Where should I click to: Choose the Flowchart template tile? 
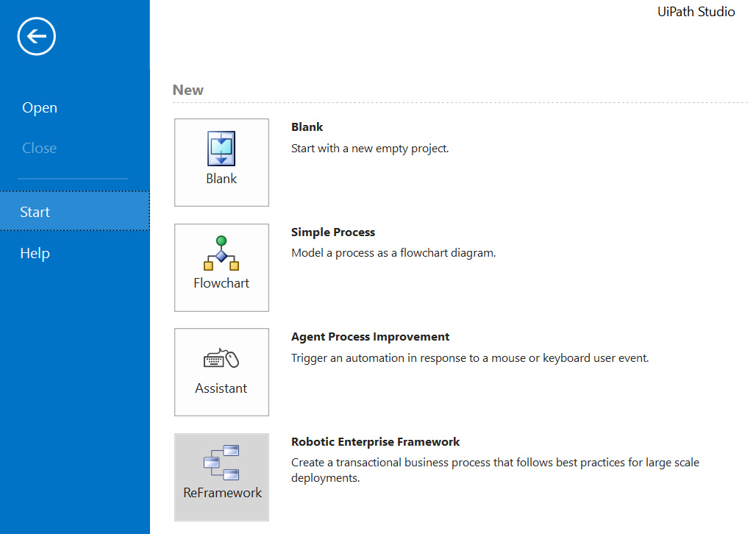tap(222, 268)
